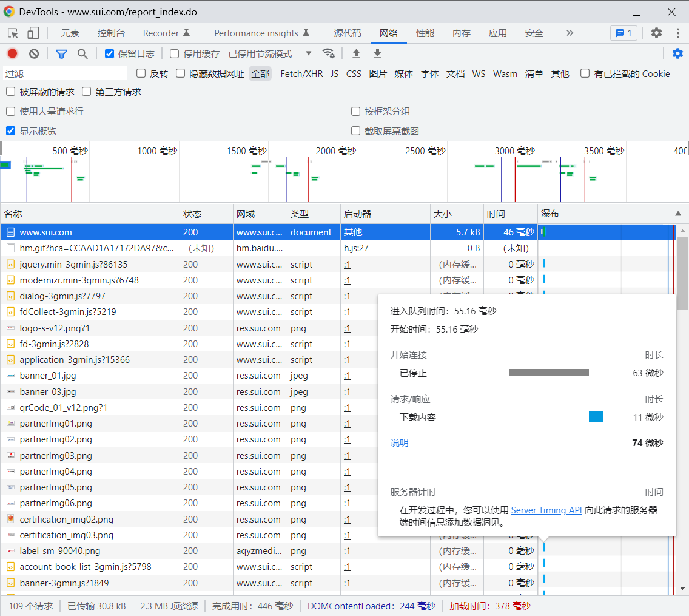
Task: Check the 按框架分组 checkbox
Action: click(356, 112)
